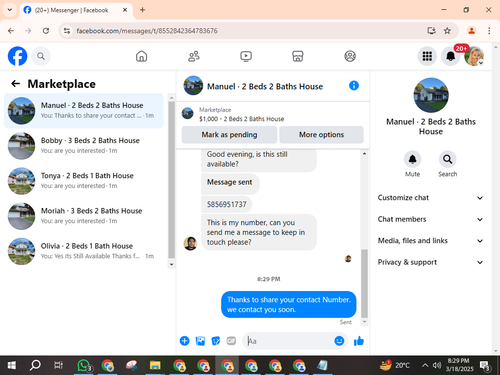Expand Media, files and links section
The image size is (500, 375).
click(x=430, y=241)
